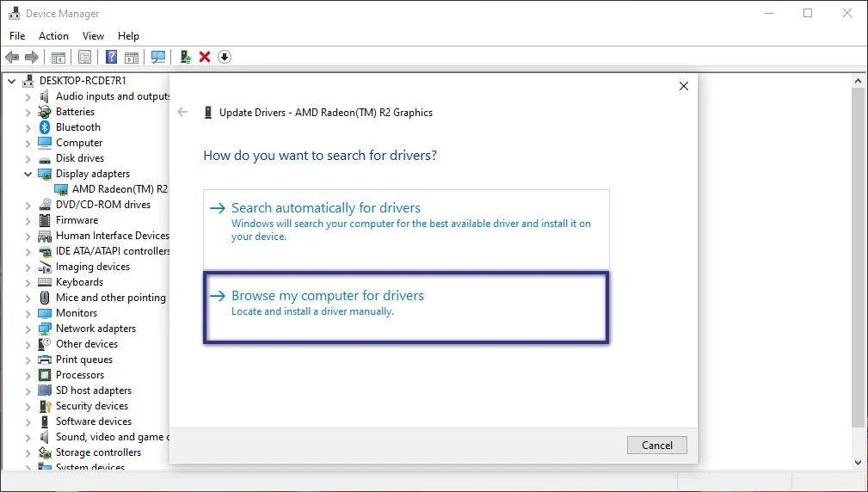This screenshot has width=868, height=492.
Task: Toggle the show/hide console tree toolbar icon
Action: [58, 57]
